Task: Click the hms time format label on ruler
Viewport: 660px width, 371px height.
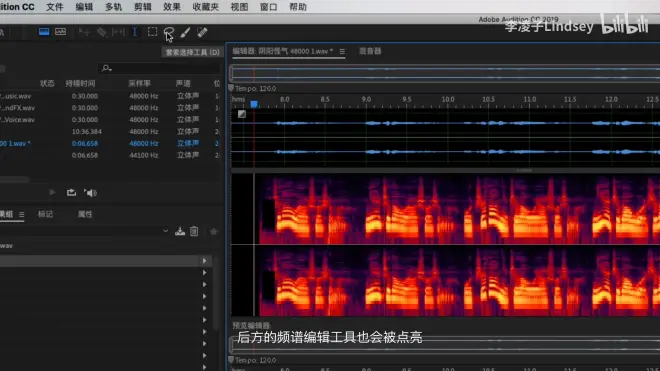Action: (239, 99)
